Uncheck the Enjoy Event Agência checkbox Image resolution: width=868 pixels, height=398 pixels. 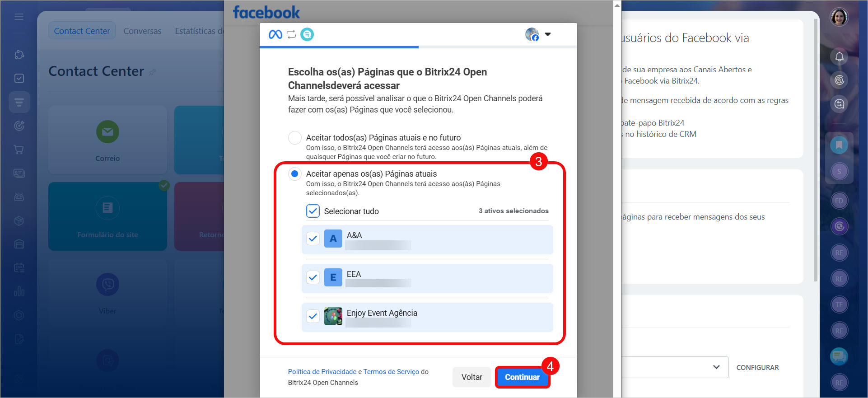pyautogui.click(x=313, y=316)
